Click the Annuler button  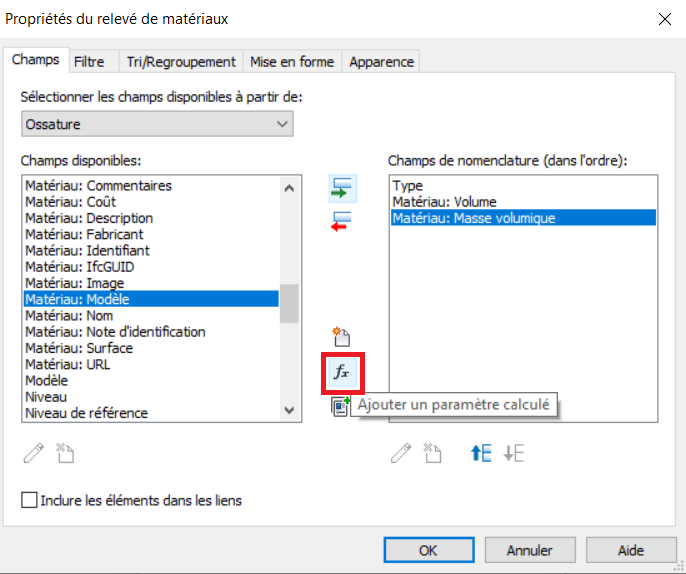point(529,550)
